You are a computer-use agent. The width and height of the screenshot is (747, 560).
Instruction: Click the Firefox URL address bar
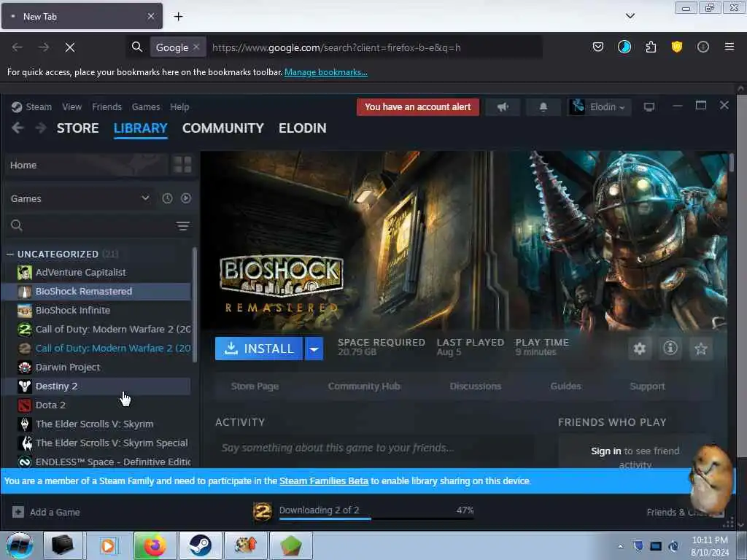pyautogui.click(x=374, y=47)
